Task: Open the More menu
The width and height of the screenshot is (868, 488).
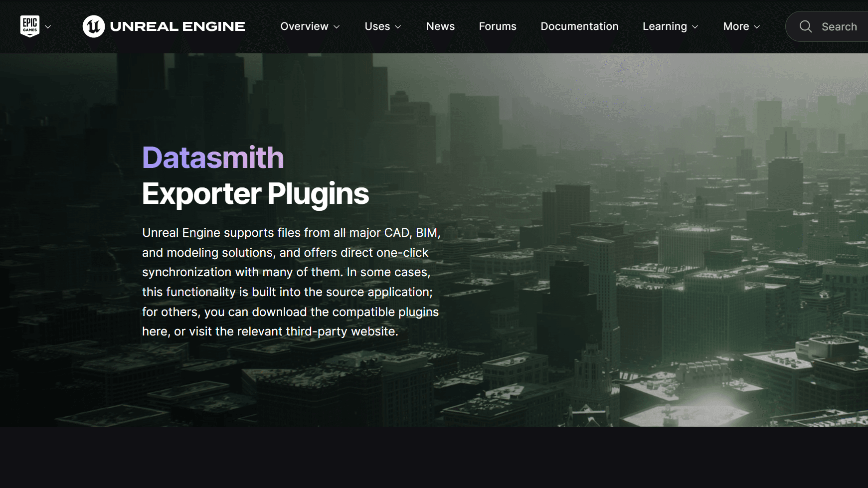Action: pos(736,26)
